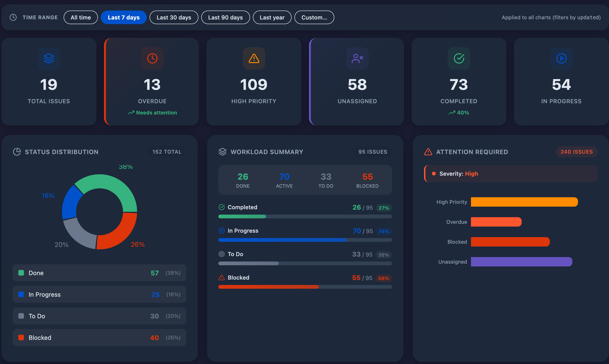Select the In Progress legend row
The width and height of the screenshot is (609, 364).
pos(99,294)
